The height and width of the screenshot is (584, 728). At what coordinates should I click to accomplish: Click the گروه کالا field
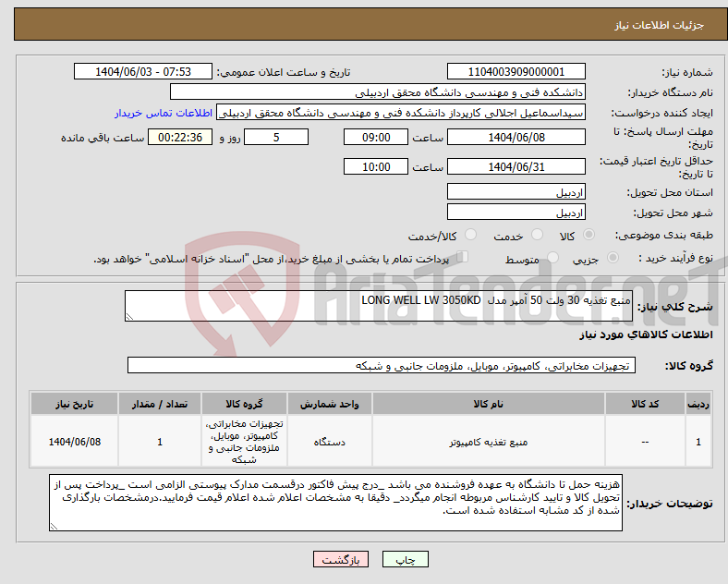pos(382,365)
